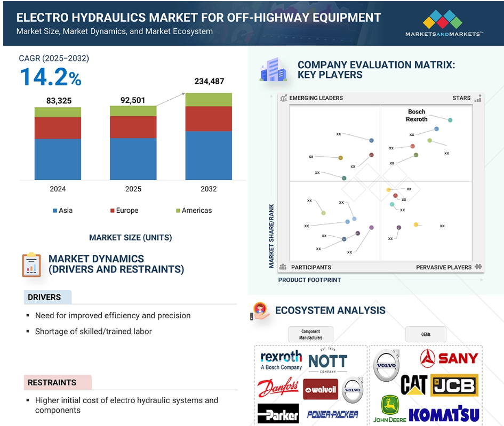
Task: Click the Danfoss logo
Action: pos(278,388)
